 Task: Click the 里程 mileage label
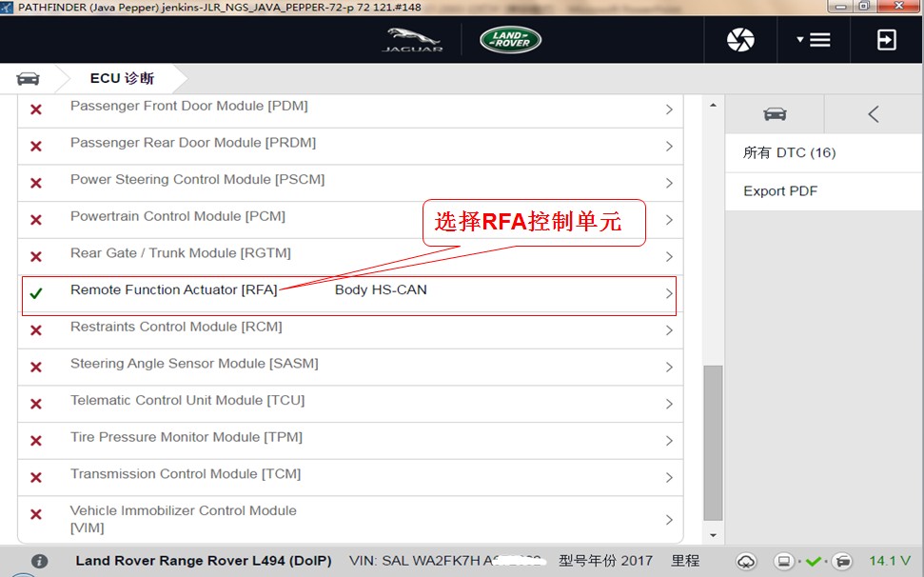click(x=685, y=561)
